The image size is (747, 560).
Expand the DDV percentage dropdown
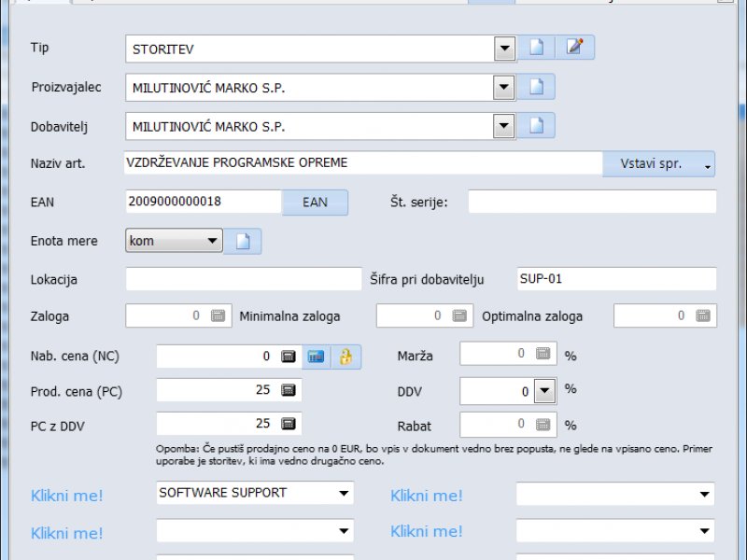tap(544, 390)
